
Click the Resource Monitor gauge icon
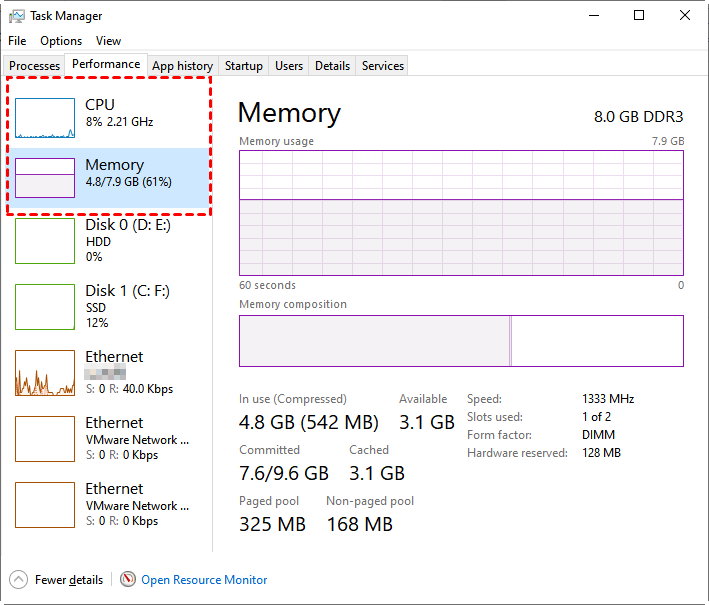click(x=128, y=579)
